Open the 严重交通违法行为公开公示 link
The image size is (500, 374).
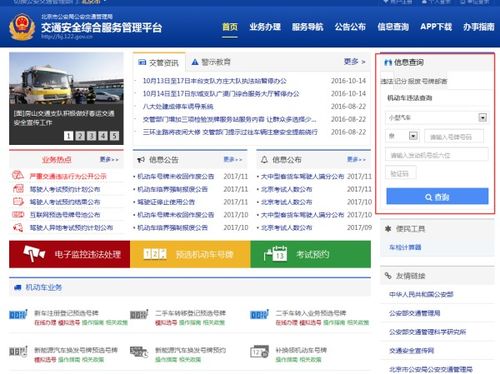click(x=68, y=176)
